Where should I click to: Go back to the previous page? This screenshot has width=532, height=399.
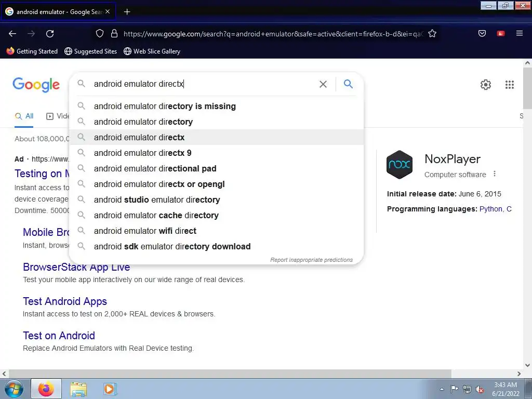tap(12, 34)
